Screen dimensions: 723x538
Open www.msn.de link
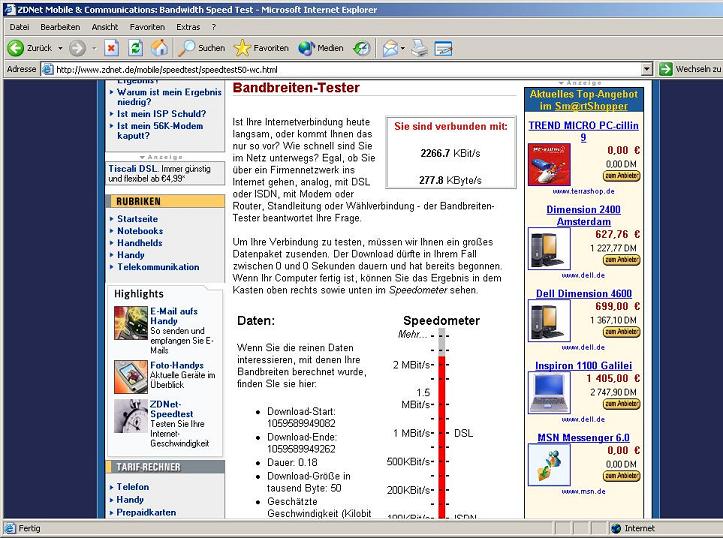point(583,491)
